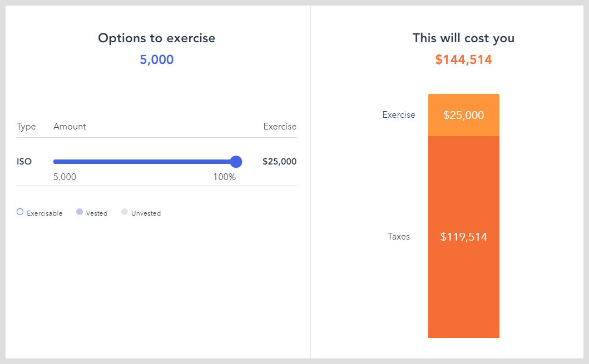Viewport: 589px width, 364px height.
Task: Click the $25,000 Exercise cost value
Action: click(x=281, y=161)
